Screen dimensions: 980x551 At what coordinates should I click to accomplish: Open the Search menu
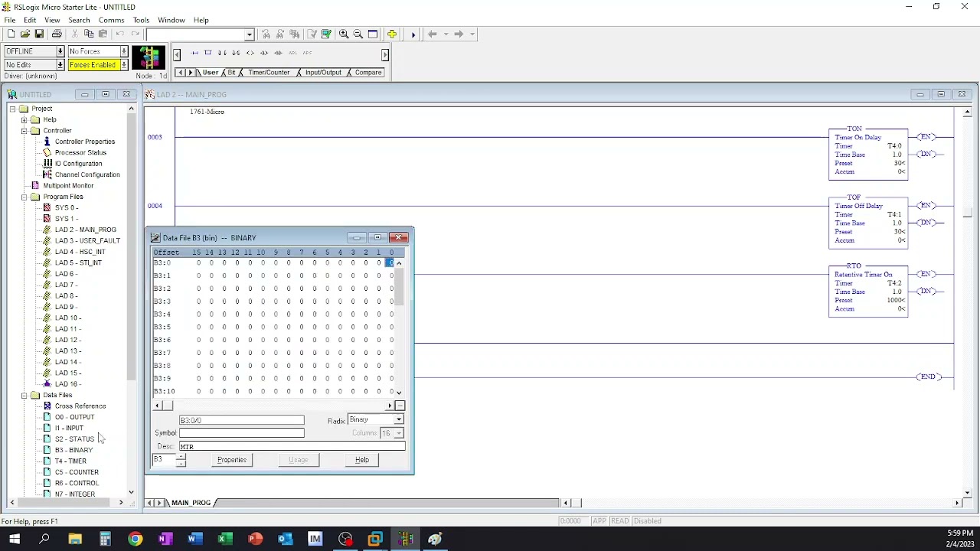coord(79,20)
